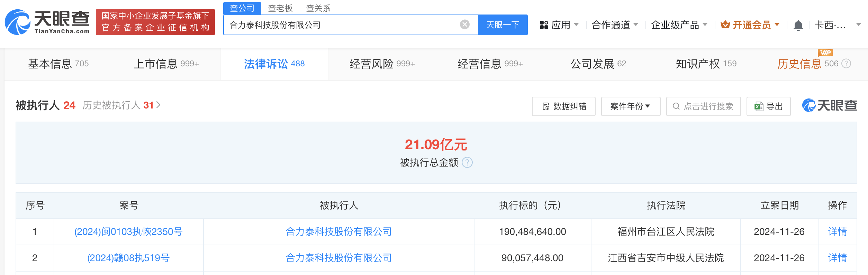This screenshot has width=868, height=275.
Task: Expand the 企业级产品 dropdown
Action: click(705, 25)
